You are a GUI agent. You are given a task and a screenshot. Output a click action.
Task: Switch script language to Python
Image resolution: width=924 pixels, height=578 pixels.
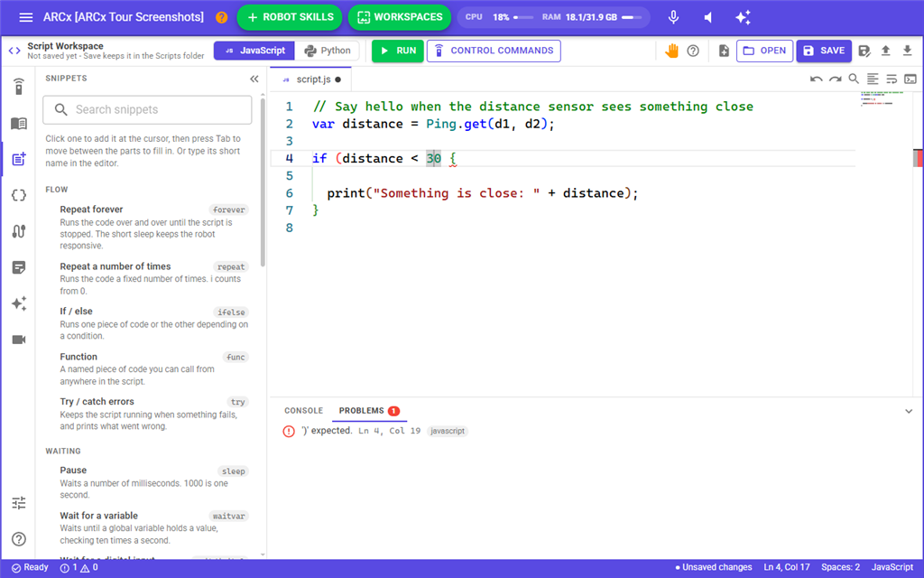tap(327, 51)
